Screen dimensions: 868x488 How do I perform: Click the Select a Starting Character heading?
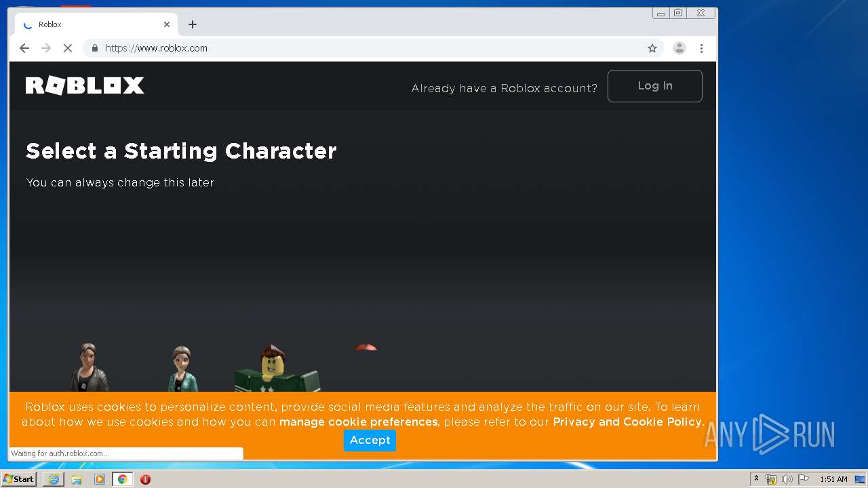[181, 150]
